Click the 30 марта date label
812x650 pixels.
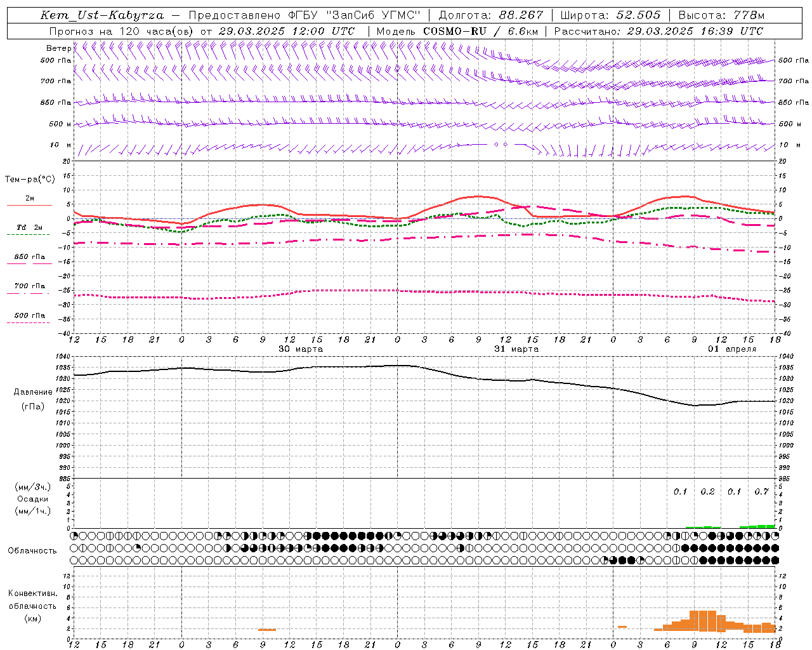click(301, 349)
